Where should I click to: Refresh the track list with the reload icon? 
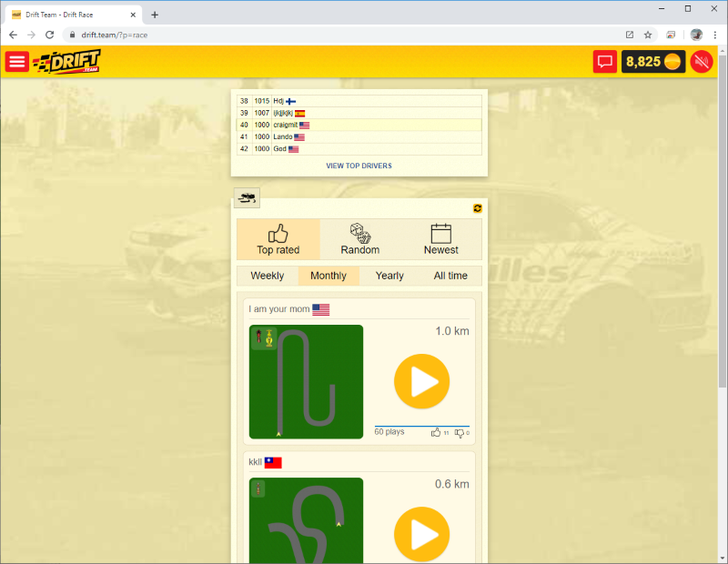(x=478, y=208)
